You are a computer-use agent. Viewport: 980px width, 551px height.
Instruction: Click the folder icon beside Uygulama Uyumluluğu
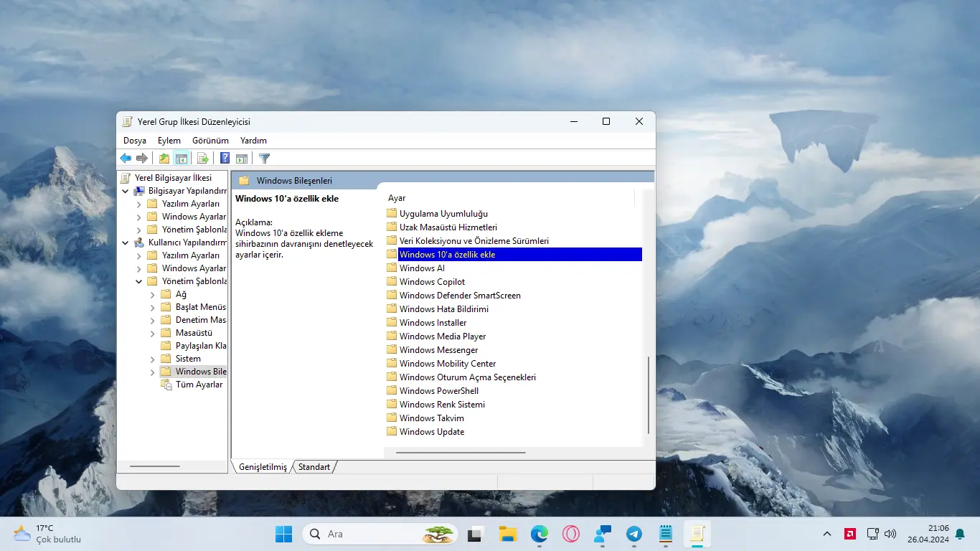tap(392, 214)
